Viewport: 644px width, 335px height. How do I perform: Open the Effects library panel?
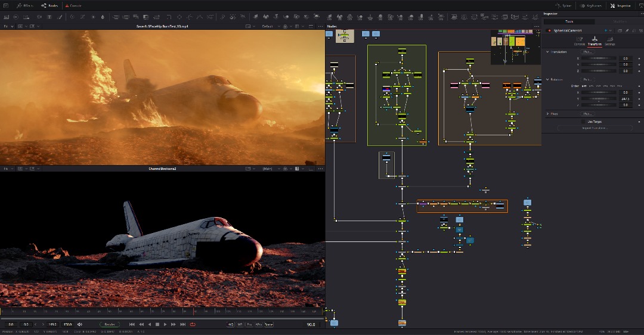coord(25,6)
